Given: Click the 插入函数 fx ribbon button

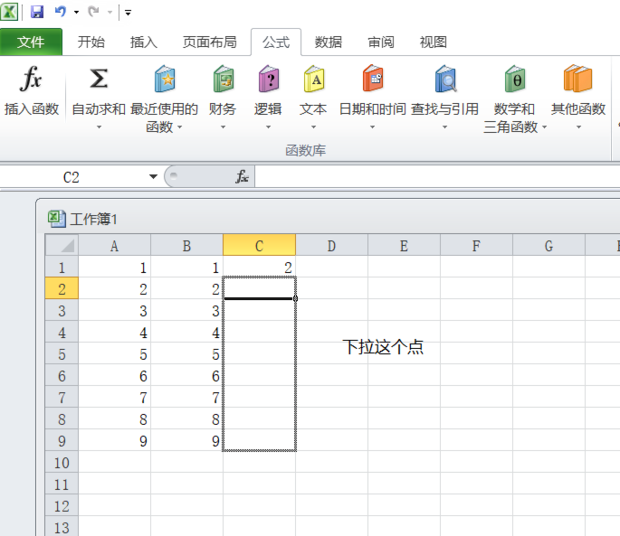Looking at the screenshot, I should click(x=31, y=91).
